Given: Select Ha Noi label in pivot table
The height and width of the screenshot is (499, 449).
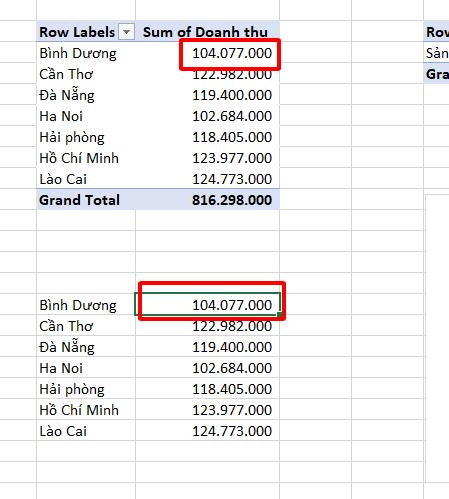Looking at the screenshot, I should coord(61,116).
